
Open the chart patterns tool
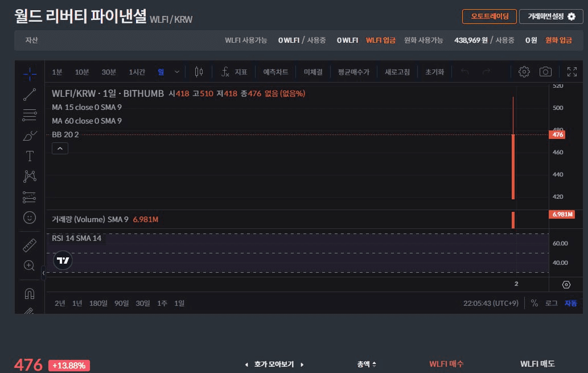pos(30,177)
